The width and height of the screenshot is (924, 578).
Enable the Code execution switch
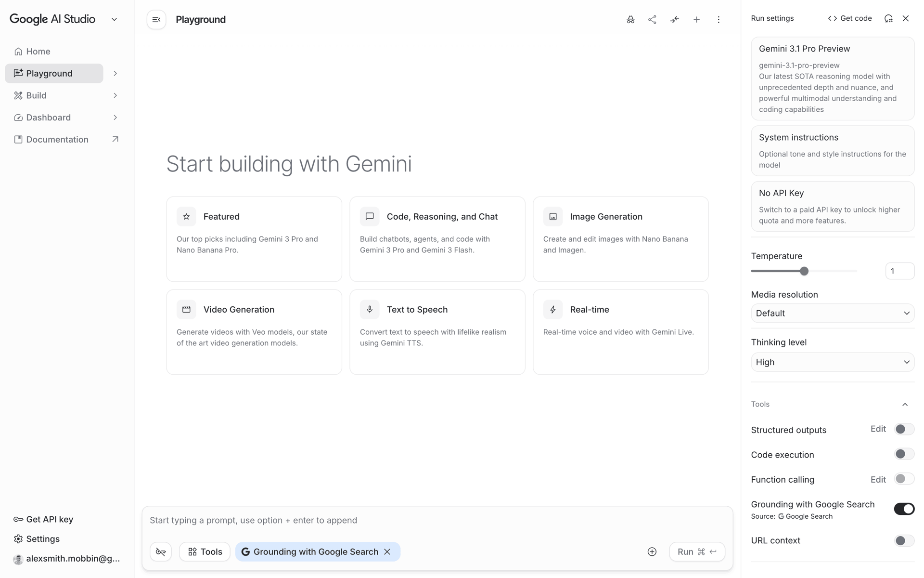tap(904, 454)
